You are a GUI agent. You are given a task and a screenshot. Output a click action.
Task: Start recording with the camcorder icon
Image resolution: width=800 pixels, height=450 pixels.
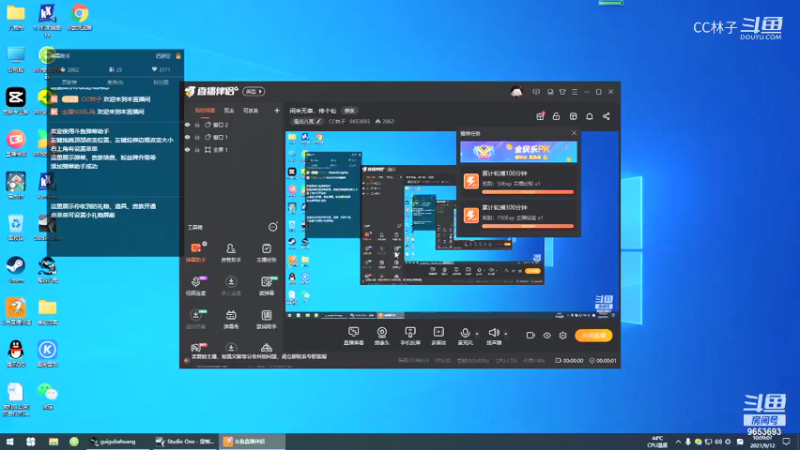[531, 335]
